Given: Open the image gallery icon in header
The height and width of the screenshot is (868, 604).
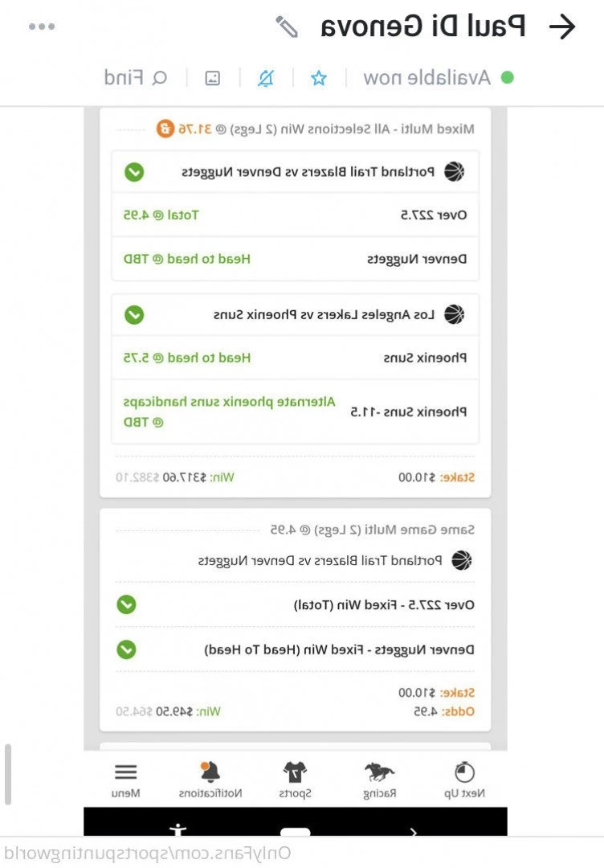Looking at the screenshot, I should [x=212, y=78].
